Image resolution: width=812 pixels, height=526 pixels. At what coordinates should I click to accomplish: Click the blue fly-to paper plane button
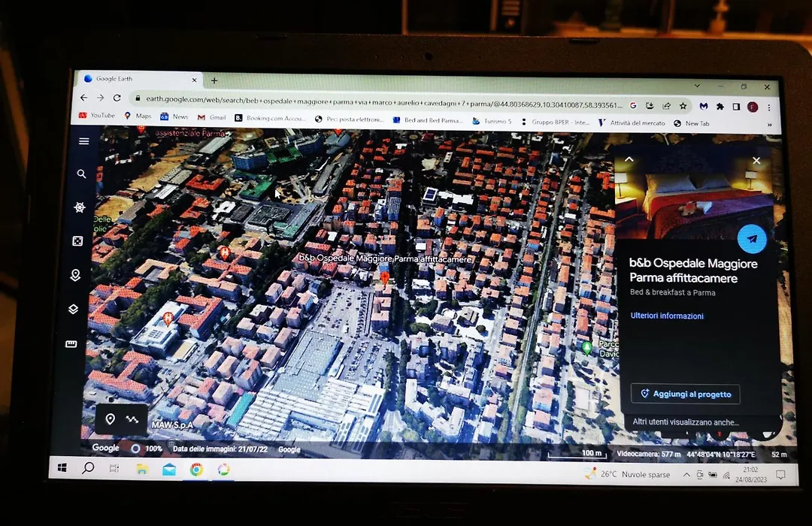coord(752,239)
